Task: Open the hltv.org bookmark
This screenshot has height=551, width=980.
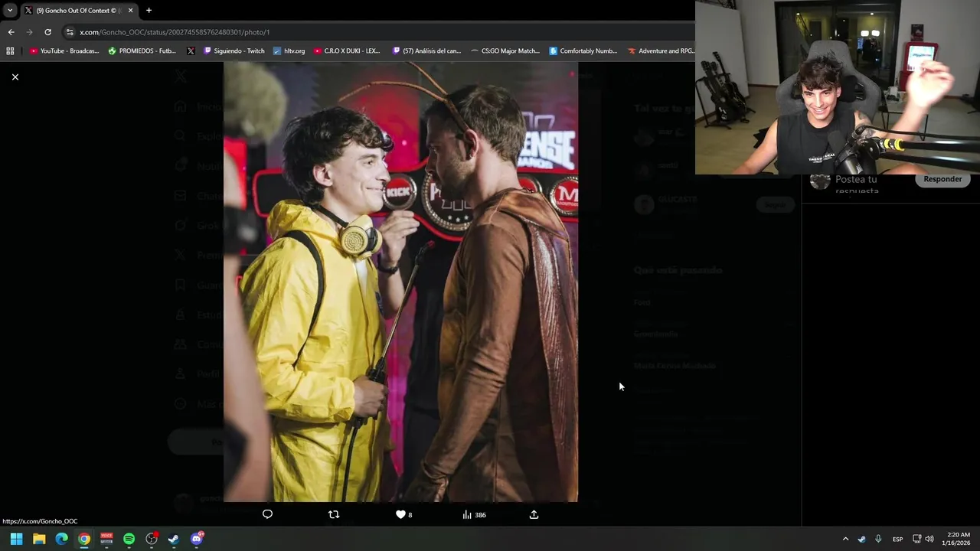Action: pos(289,51)
